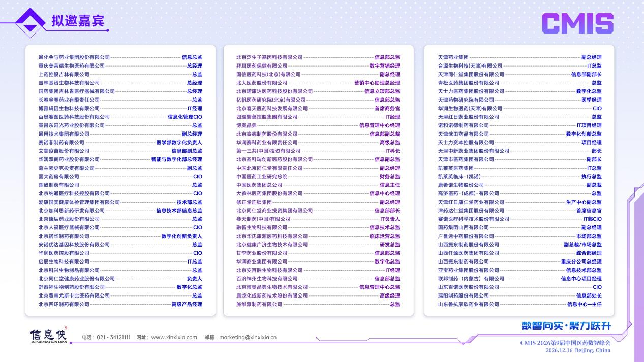Select the title 执行总监
The height and width of the screenshot is (362, 644).
click(x=592, y=177)
